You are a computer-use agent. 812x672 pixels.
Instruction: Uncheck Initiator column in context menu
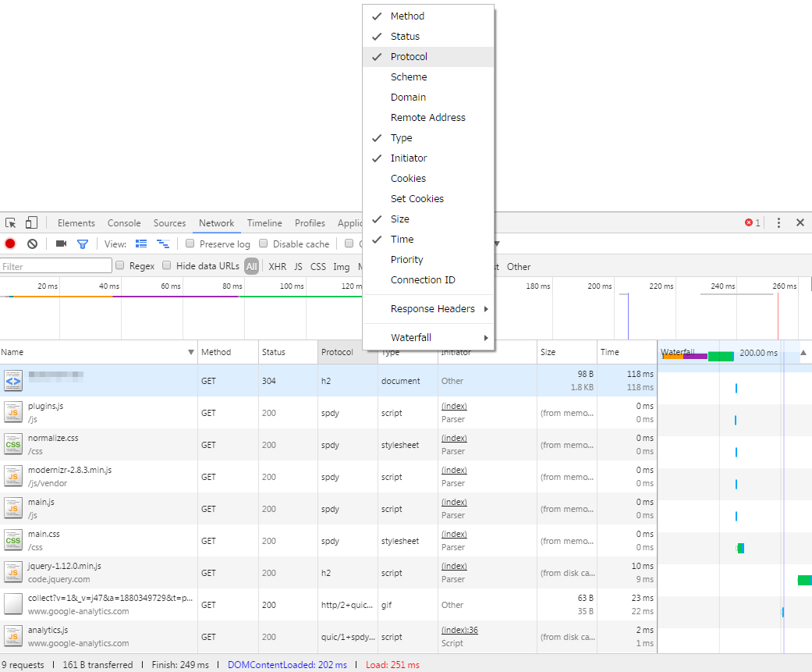tap(428, 158)
